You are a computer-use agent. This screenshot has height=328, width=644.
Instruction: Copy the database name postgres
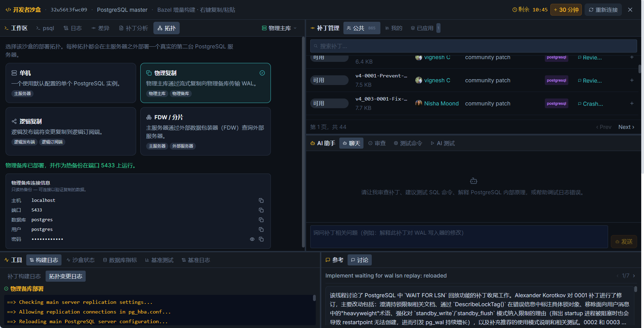click(261, 220)
